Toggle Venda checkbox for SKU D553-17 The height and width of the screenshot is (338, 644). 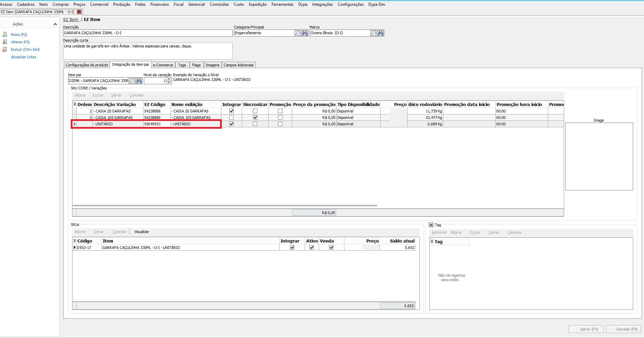(331, 248)
